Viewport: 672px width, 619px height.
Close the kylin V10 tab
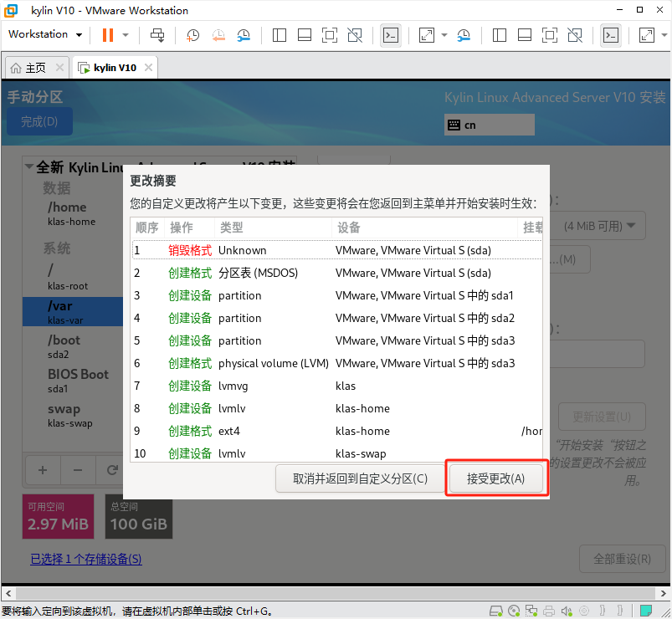147,68
